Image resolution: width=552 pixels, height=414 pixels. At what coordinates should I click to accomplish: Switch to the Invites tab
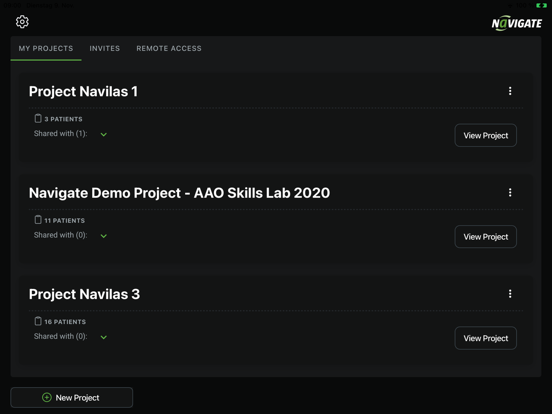pyautogui.click(x=105, y=48)
